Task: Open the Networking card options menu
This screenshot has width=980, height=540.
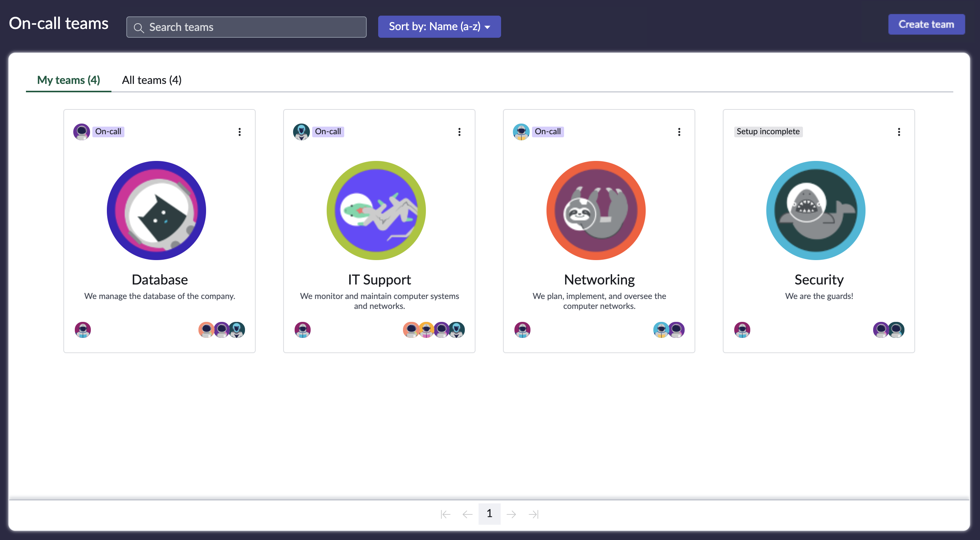Action: [x=679, y=132]
